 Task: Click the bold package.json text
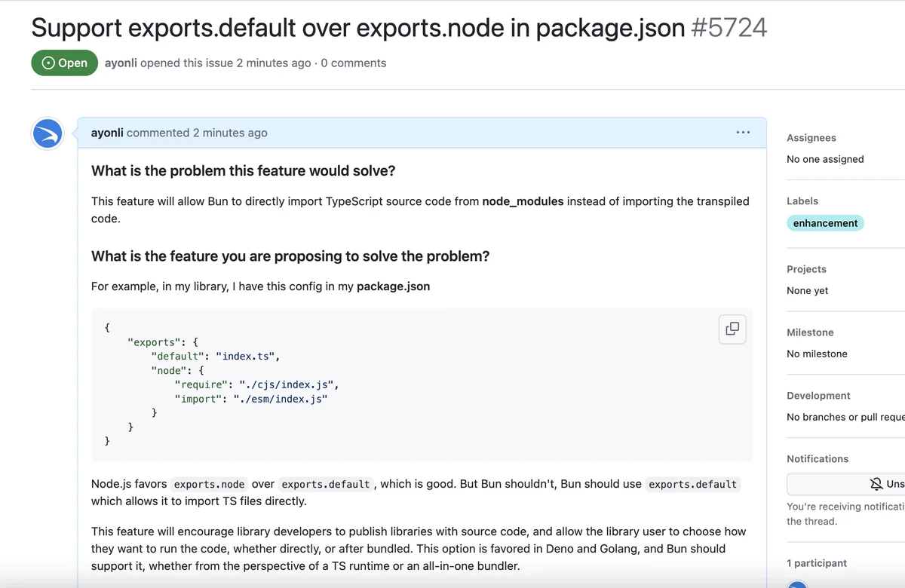(394, 286)
